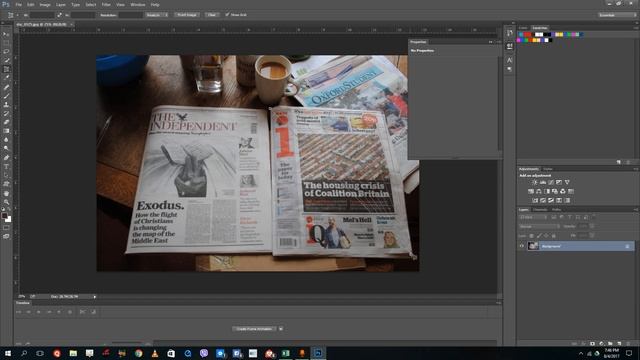Click the Clear button
Screen dimensions: 640x360
(211, 15)
